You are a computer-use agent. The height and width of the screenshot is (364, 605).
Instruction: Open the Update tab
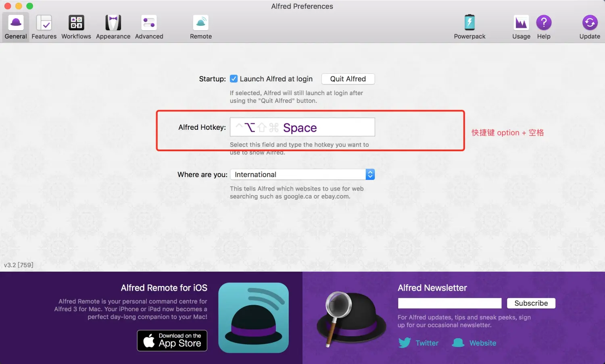590,27
